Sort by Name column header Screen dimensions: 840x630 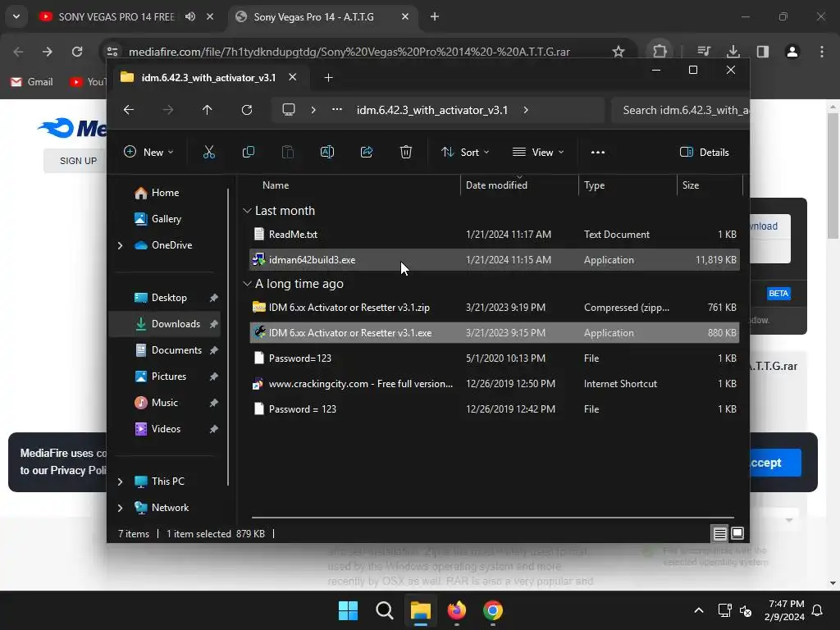(x=276, y=185)
